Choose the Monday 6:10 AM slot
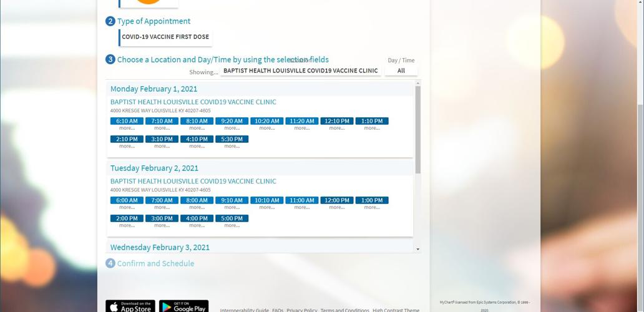 (x=127, y=121)
